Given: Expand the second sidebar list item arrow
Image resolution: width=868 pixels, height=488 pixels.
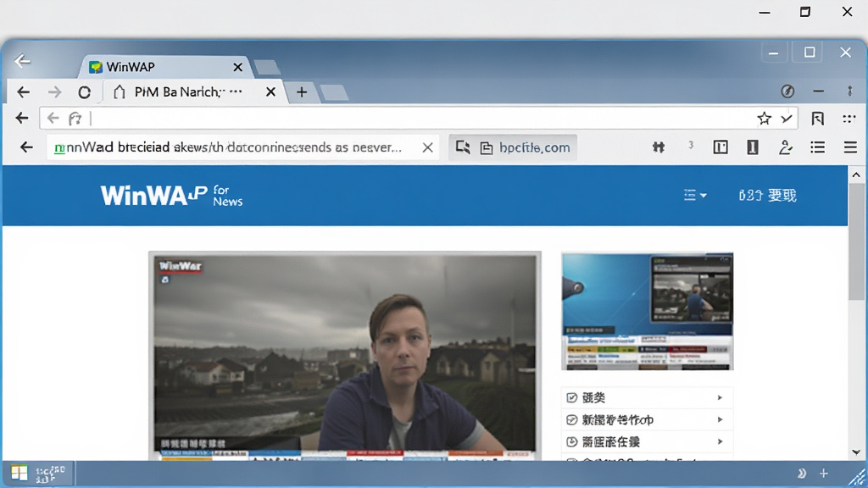Looking at the screenshot, I should click(x=720, y=420).
